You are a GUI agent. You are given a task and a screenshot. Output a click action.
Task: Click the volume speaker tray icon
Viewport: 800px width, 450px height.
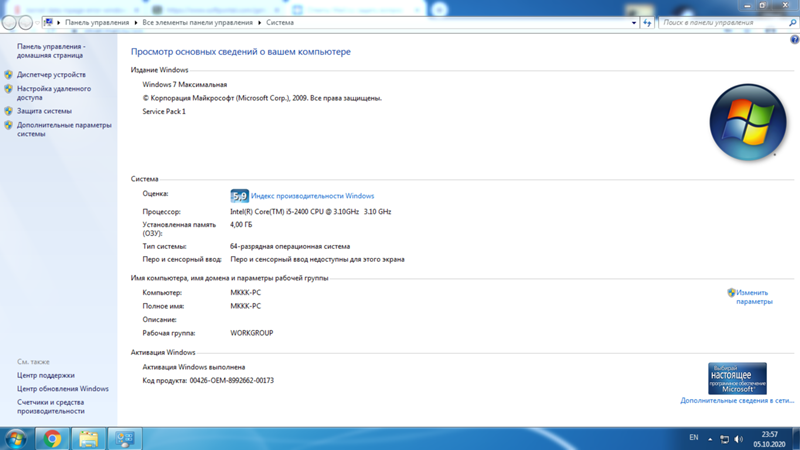pyautogui.click(x=739, y=439)
